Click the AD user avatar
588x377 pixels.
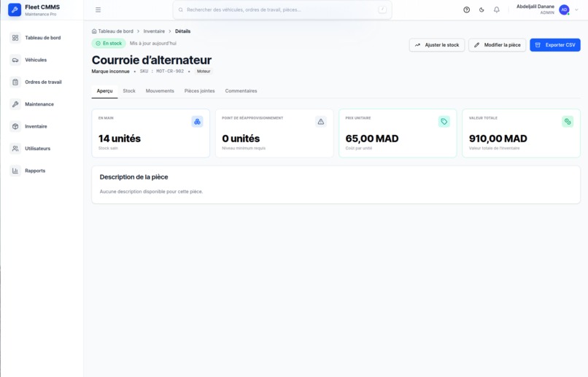click(x=564, y=9)
